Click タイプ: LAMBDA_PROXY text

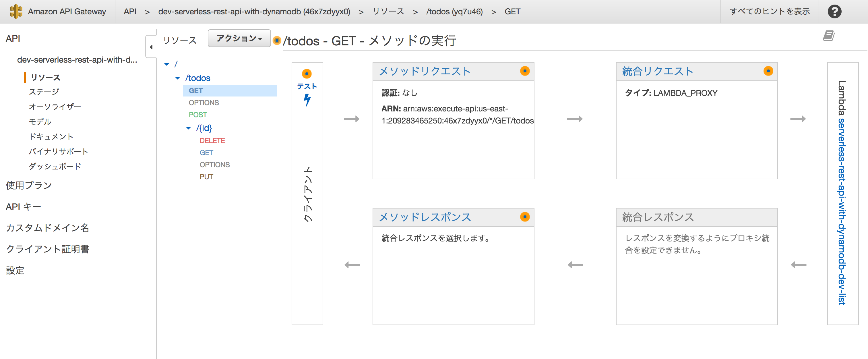(x=671, y=93)
